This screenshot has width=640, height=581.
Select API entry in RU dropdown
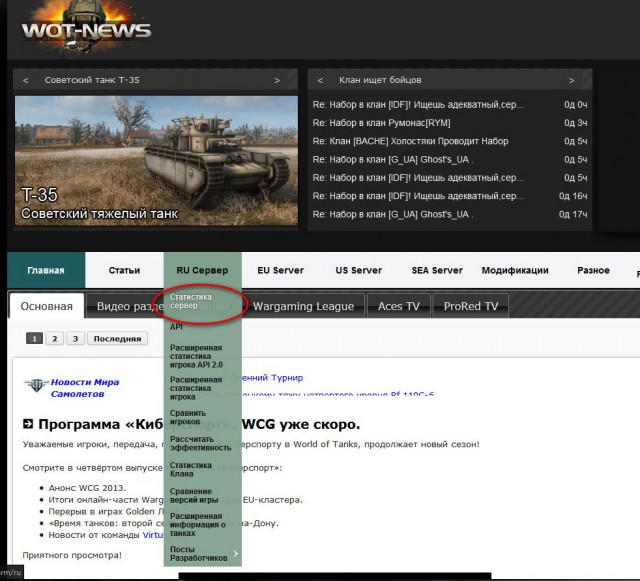176,327
